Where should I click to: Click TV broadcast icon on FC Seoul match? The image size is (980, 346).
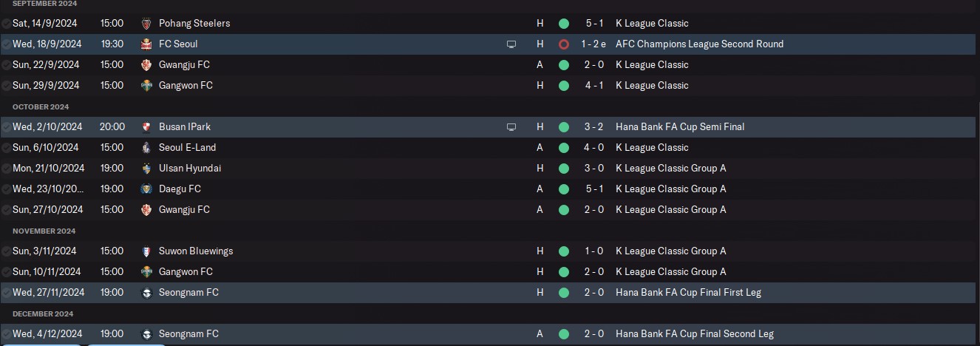[x=511, y=44]
